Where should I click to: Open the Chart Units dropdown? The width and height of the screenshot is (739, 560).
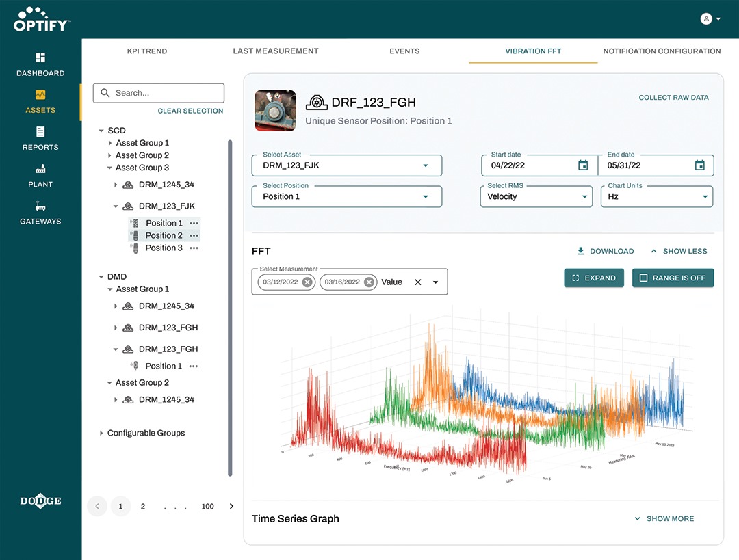pyautogui.click(x=705, y=197)
